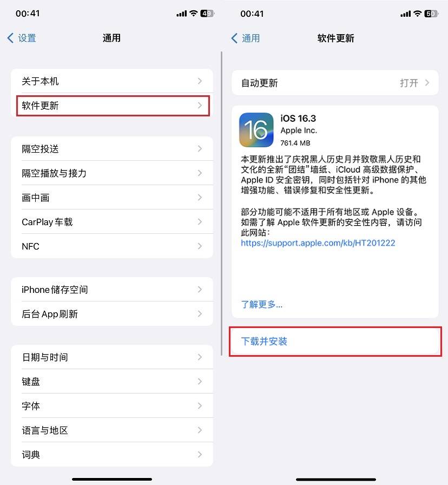Tap the back chevron to 设置
Image resolution: width=448 pixels, height=485 pixels.
(x=10, y=38)
